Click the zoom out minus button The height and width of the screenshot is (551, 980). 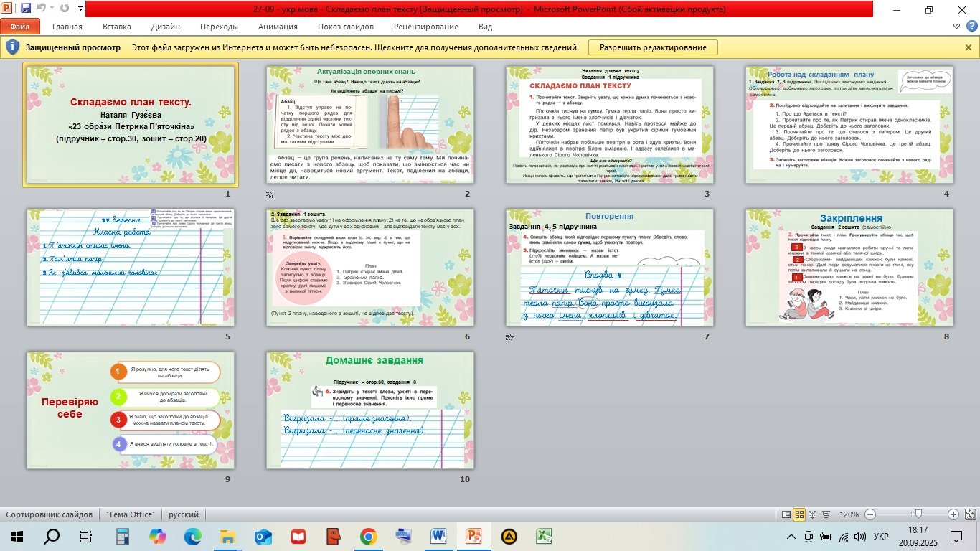[870, 514]
